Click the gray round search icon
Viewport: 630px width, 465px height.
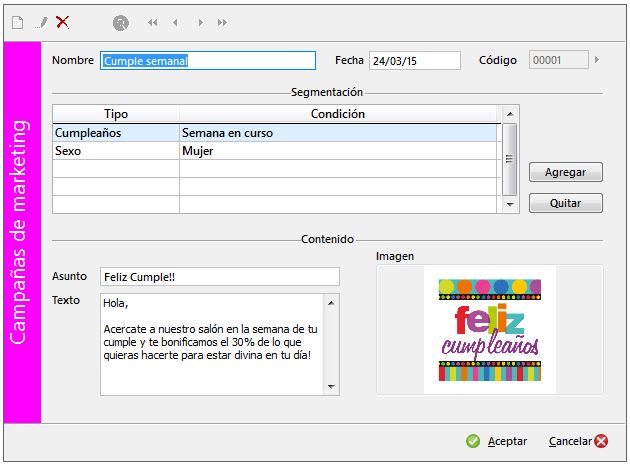tap(121, 22)
